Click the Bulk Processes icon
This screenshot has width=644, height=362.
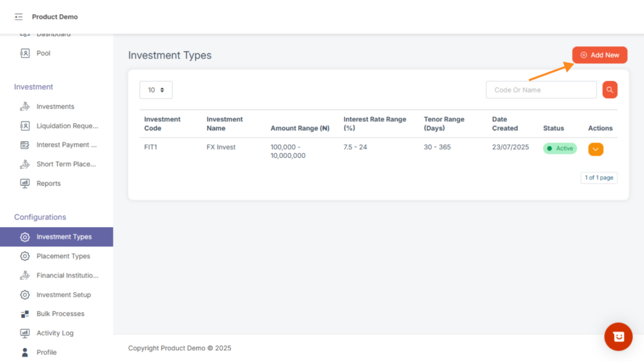click(x=25, y=314)
